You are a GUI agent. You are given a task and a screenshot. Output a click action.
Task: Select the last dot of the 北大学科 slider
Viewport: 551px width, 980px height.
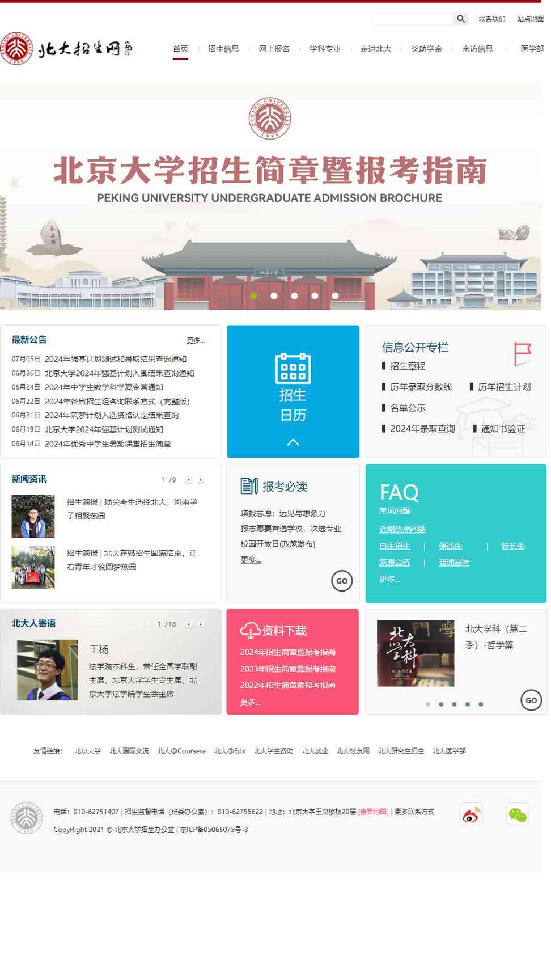point(481,704)
